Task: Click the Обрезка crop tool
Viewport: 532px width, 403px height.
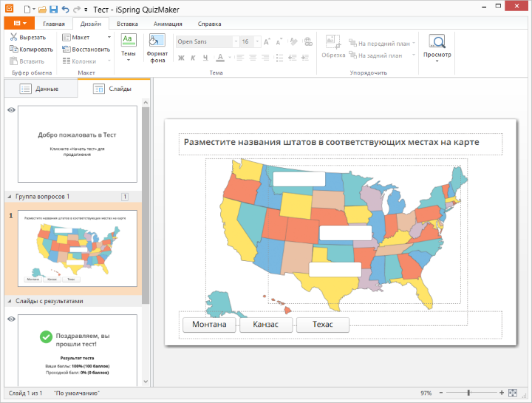Action: click(333, 47)
